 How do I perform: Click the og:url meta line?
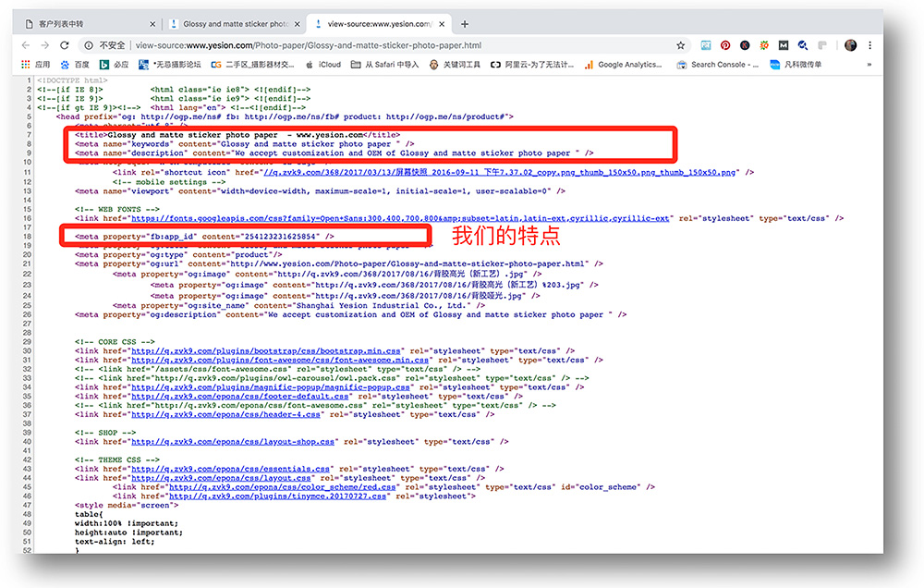[339, 263]
